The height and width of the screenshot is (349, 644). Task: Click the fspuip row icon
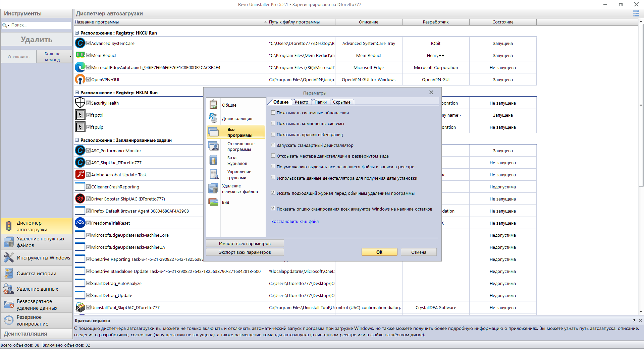pyautogui.click(x=80, y=127)
